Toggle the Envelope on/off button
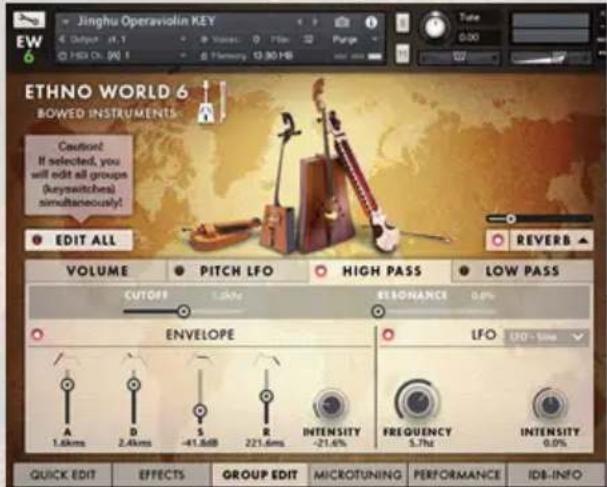 pyautogui.click(x=38, y=334)
